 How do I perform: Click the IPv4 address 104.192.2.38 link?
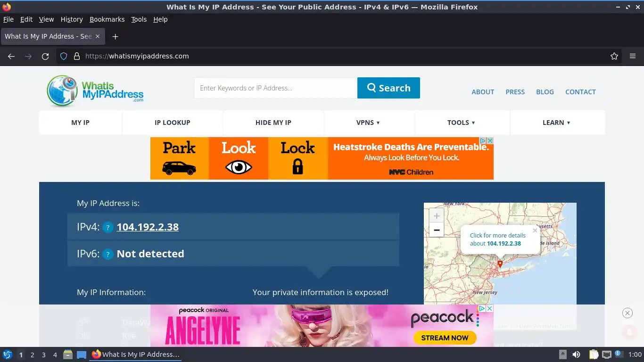click(x=148, y=227)
